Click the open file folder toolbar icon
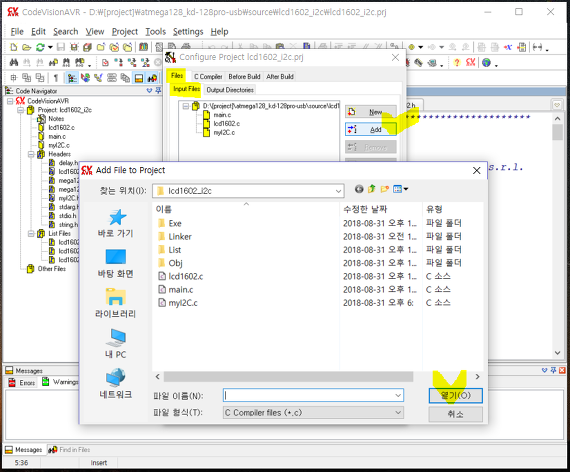 click(27, 47)
